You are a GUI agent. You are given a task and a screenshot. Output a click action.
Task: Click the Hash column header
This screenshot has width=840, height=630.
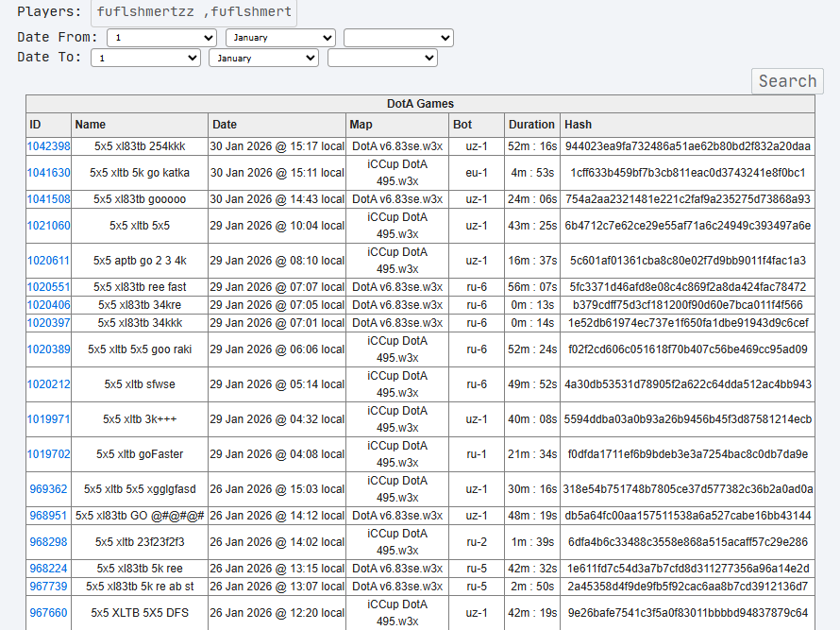687,125
